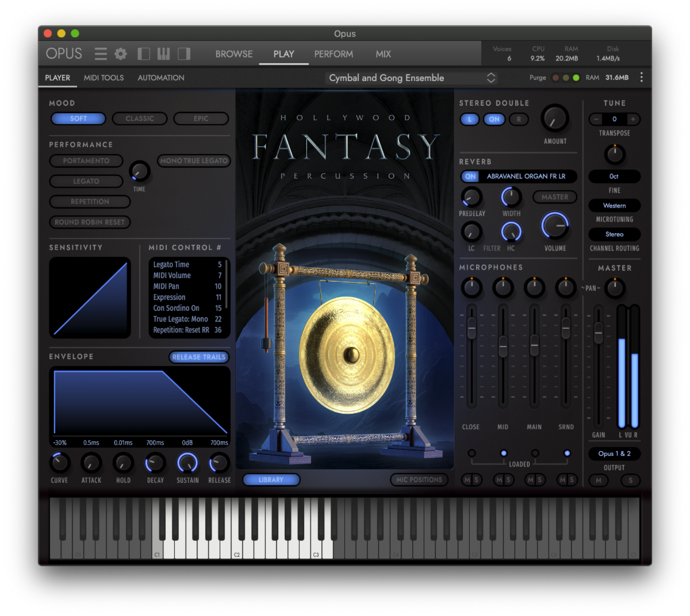Open MIC POSITIONS
Screen dimensions: 690x616
click(x=419, y=480)
